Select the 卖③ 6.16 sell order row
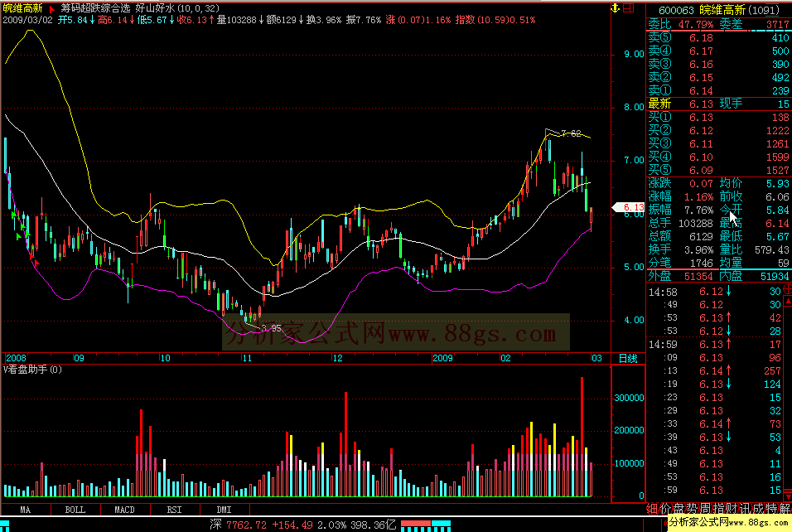This screenshot has height=532, width=792. [x=718, y=64]
